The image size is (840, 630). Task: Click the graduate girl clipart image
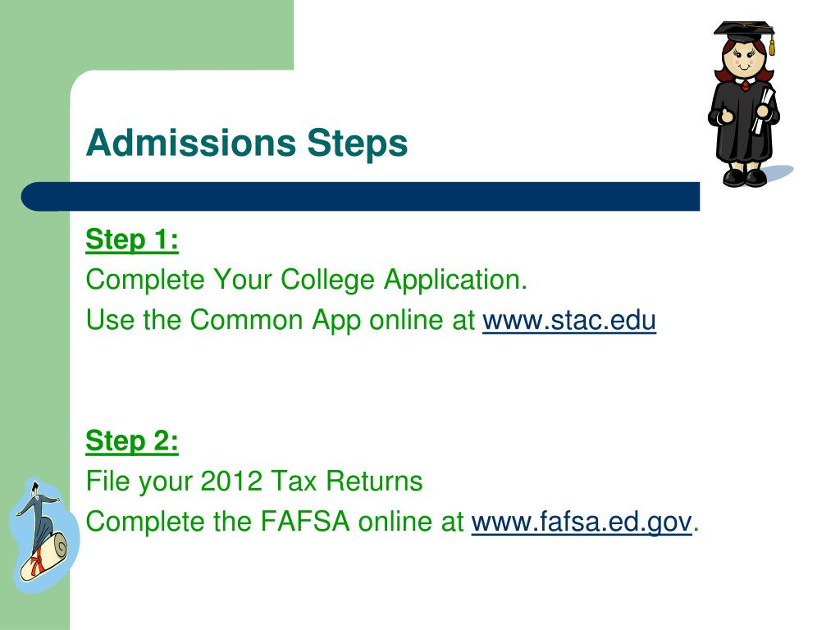[x=749, y=104]
